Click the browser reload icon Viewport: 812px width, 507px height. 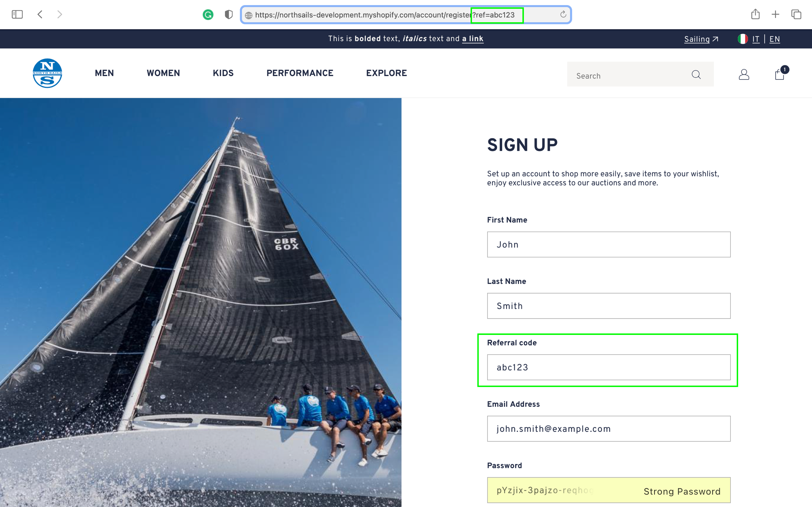(x=562, y=15)
